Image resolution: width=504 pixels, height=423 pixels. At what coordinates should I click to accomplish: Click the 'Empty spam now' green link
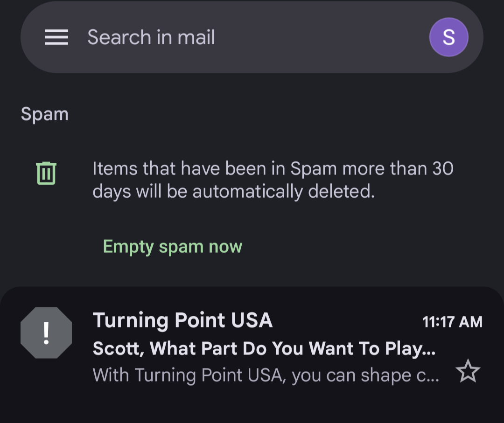(173, 247)
